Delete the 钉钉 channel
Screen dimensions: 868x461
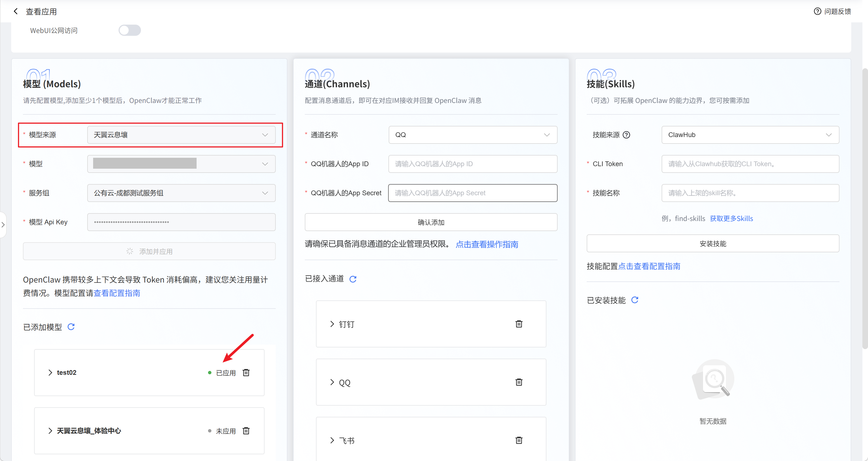point(519,324)
